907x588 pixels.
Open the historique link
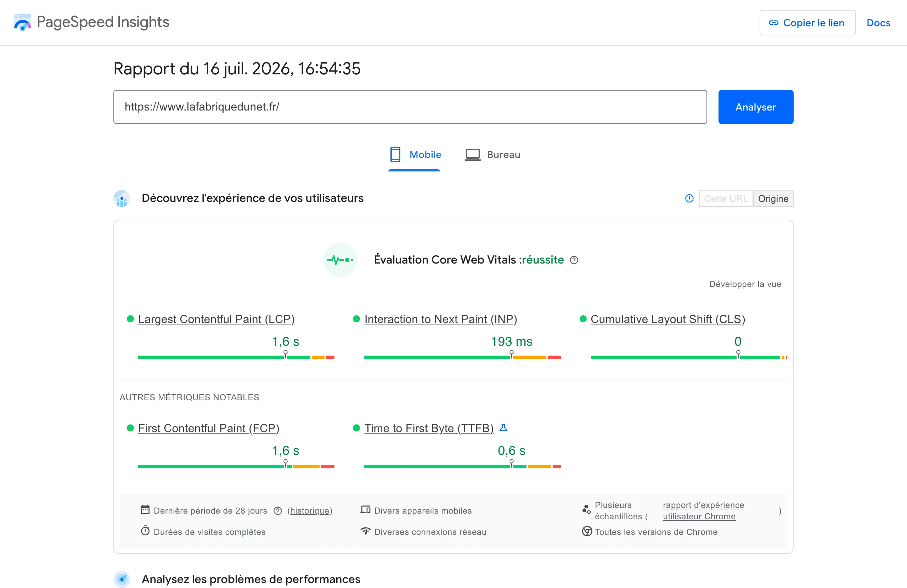point(309,511)
